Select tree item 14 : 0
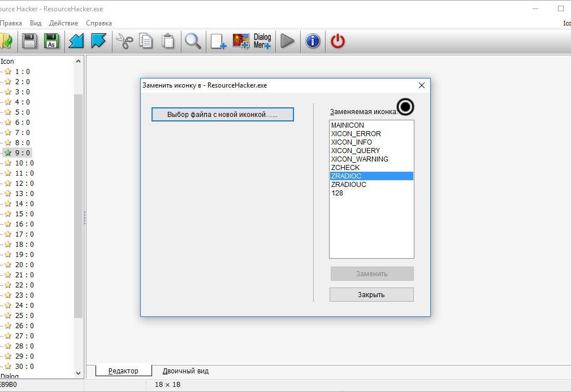 pyautogui.click(x=24, y=204)
